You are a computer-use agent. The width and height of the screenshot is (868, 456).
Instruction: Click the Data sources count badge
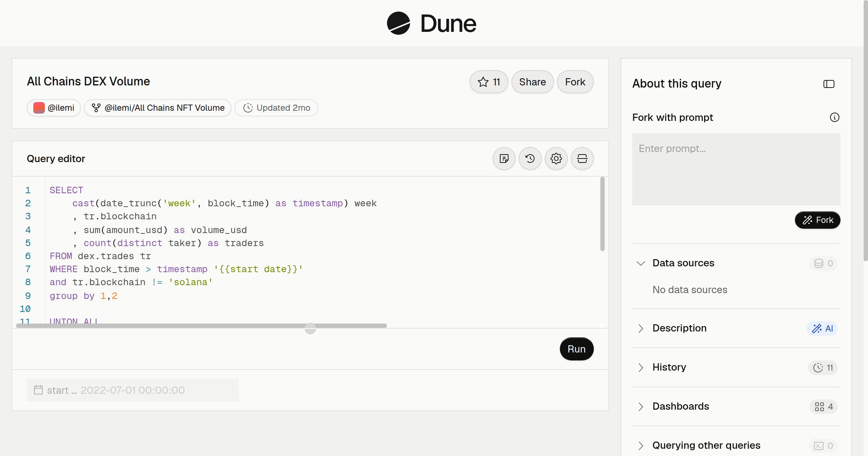click(x=824, y=263)
